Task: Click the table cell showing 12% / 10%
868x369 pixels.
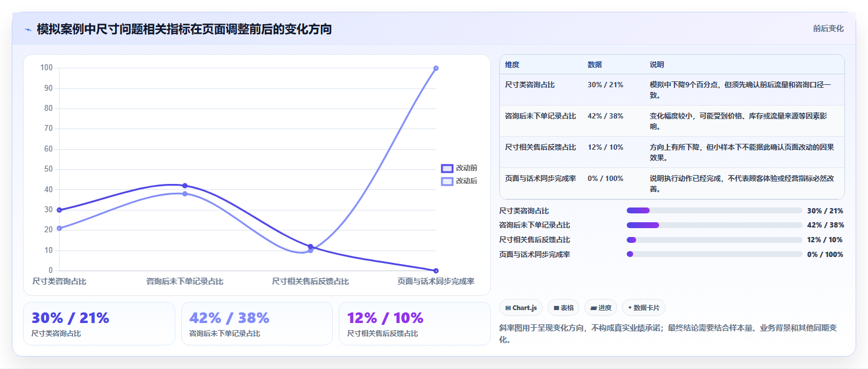Action: [605, 147]
